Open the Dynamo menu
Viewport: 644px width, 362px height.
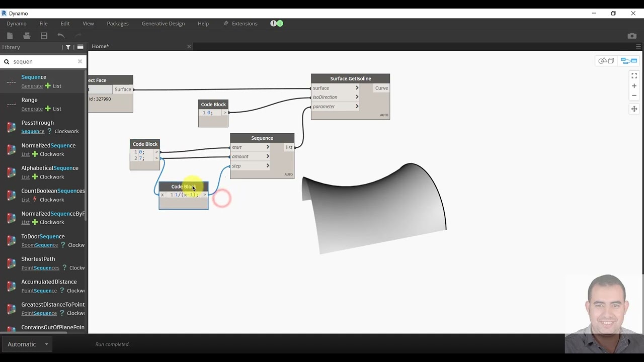17,24
